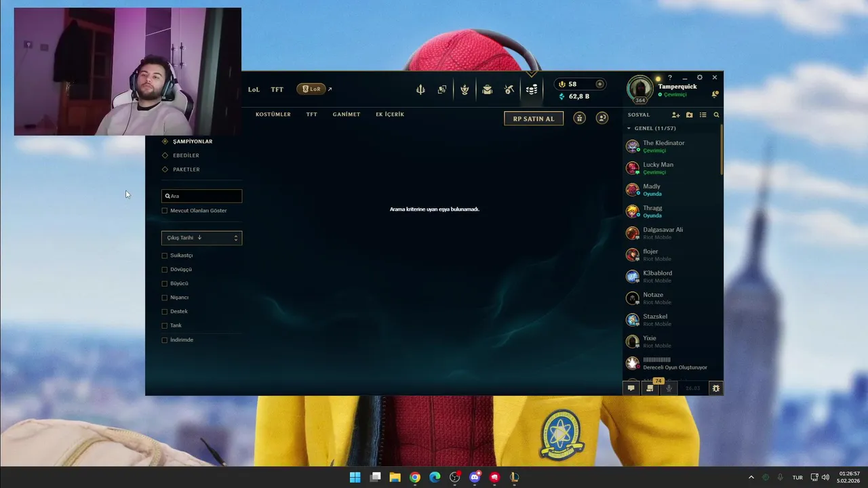
Task: Open the GANİMET store tab
Action: pos(347,115)
